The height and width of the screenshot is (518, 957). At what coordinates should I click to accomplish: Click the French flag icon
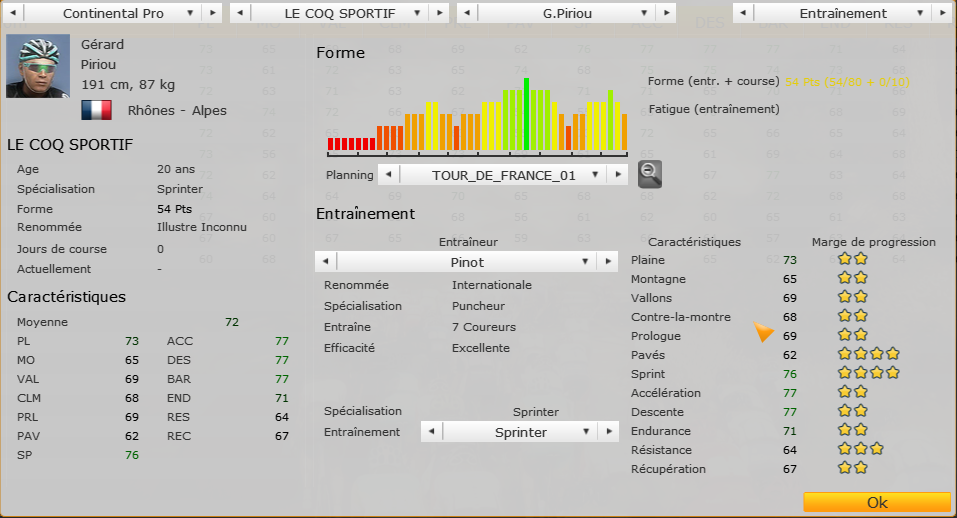[96, 110]
